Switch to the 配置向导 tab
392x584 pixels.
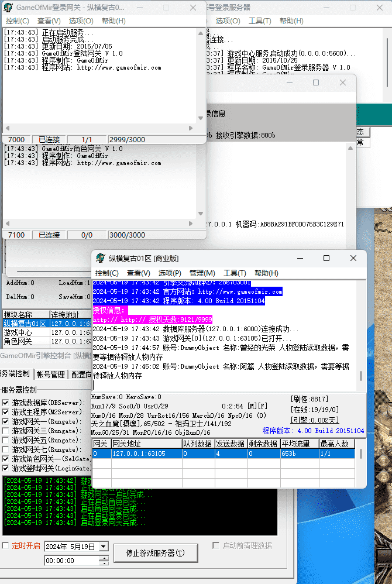coord(81,375)
